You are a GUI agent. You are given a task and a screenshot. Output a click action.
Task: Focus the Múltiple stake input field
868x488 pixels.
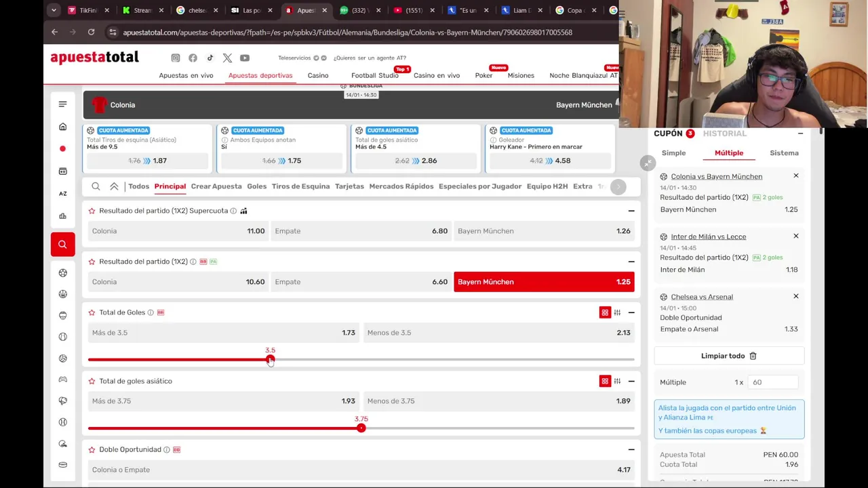point(772,382)
